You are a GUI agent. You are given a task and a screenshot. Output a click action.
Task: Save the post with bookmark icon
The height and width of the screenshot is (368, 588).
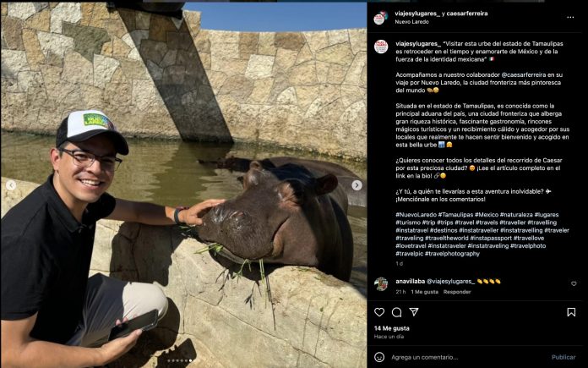pos(571,312)
